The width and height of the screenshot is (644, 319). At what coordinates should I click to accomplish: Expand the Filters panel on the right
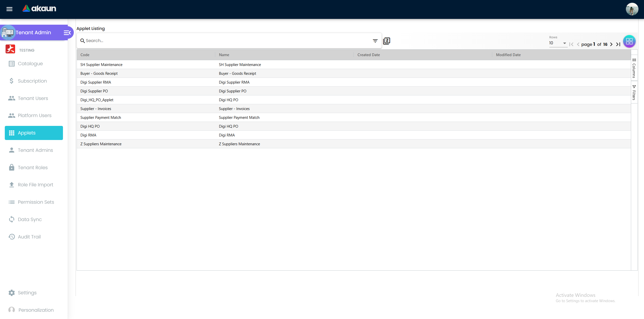tap(634, 93)
